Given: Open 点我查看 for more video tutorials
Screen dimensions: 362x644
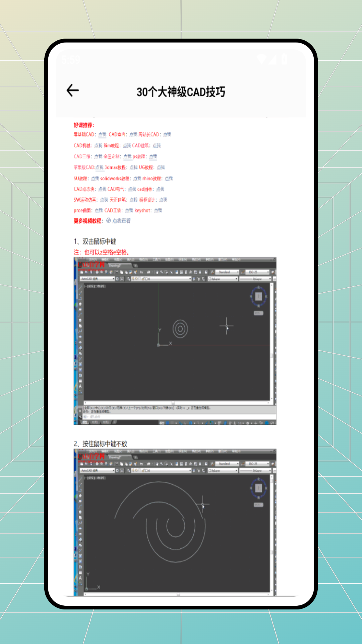Looking at the screenshot, I should pyautogui.click(x=121, y=221).
